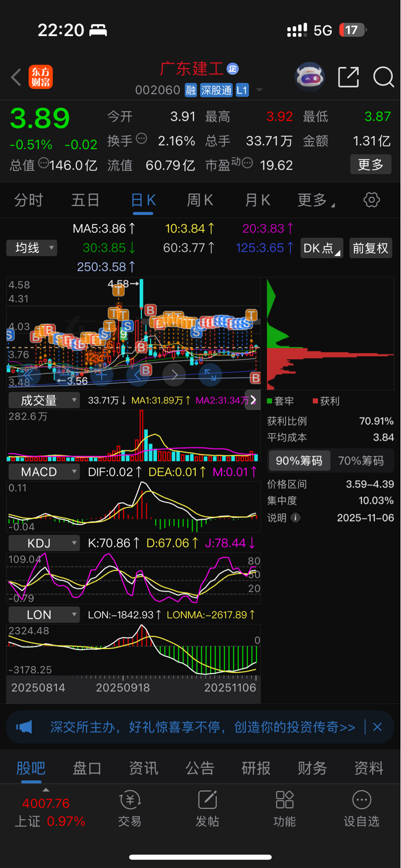Open MACD indicator dropdown
The width and height of the screenshot is (401, 868).
click(x=44, y=472)
